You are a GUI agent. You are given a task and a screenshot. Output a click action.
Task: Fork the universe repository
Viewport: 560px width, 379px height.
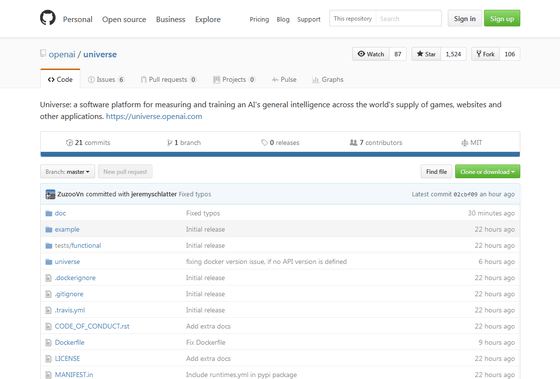click(485, 54)
